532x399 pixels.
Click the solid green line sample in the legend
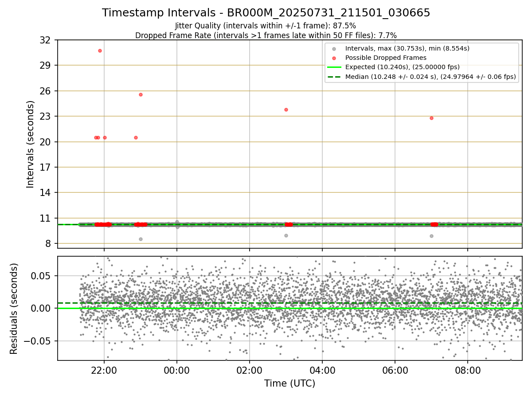click(334, 67)
